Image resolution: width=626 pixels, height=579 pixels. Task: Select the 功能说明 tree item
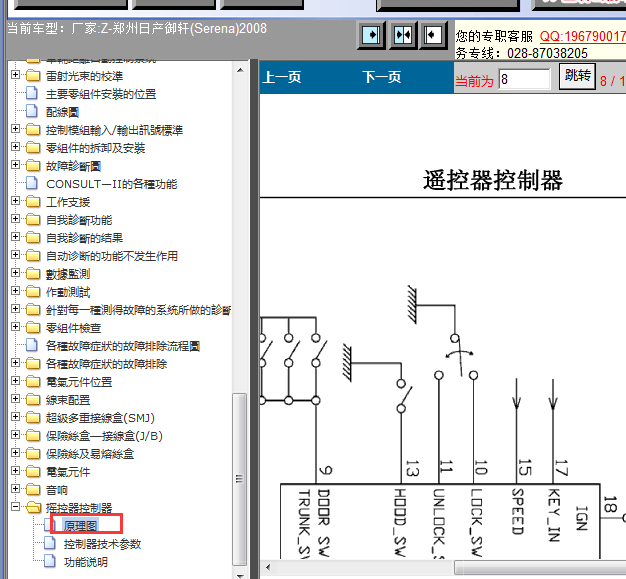86,562
